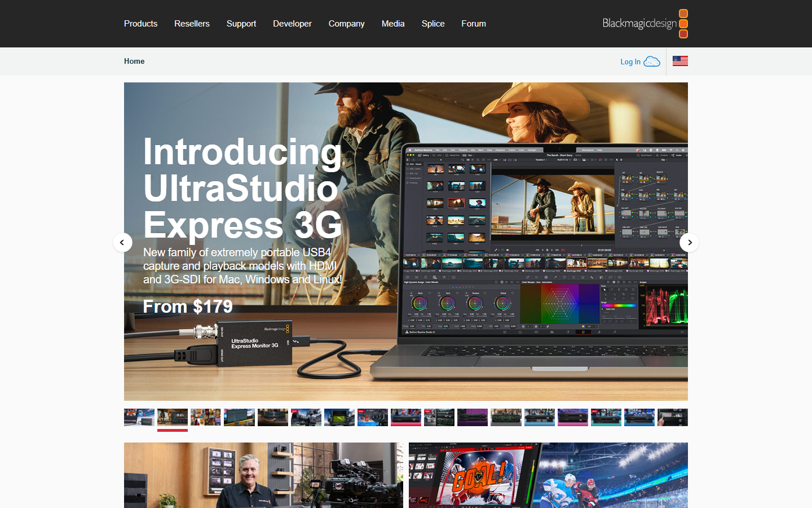The height and width of the screenshot is (508, 812).
Task: Select the first carousel thumbnail
Action: (139, 417)
